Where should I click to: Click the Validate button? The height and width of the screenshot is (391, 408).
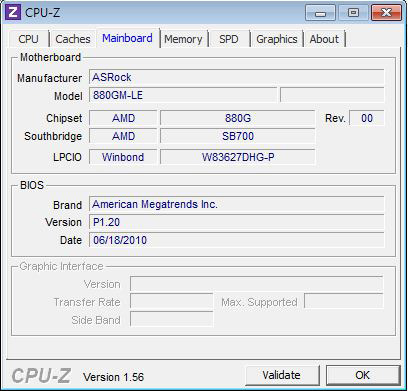282,375
